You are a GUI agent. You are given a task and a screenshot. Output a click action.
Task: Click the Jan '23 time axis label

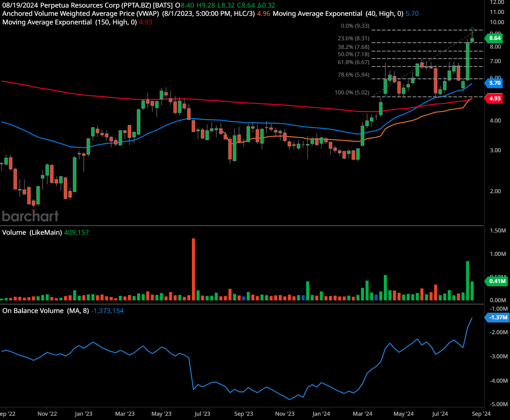click(x=84, y=414)
